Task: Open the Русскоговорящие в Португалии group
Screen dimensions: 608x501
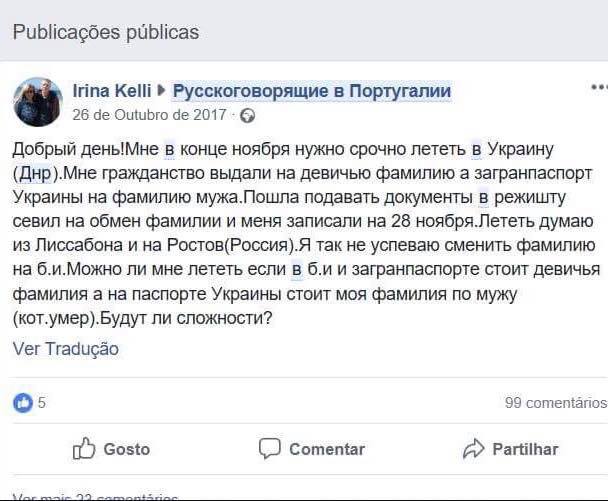Action: coord(311,92)
